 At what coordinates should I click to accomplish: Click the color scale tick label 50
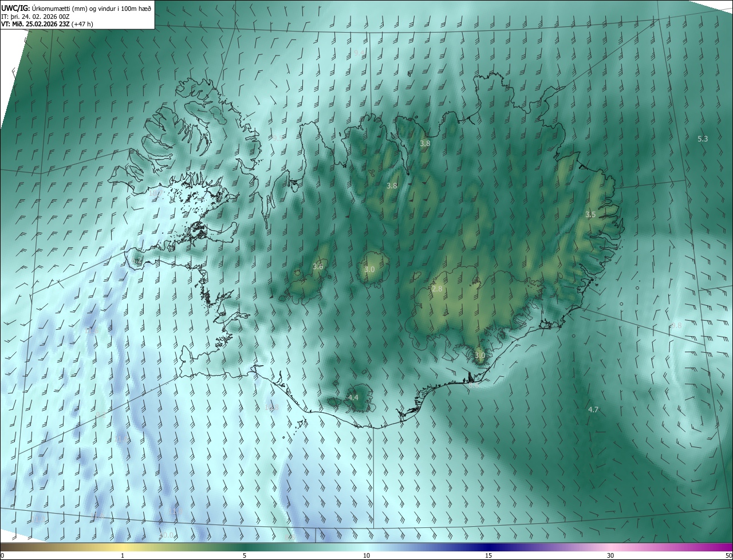tap(728, 556)
